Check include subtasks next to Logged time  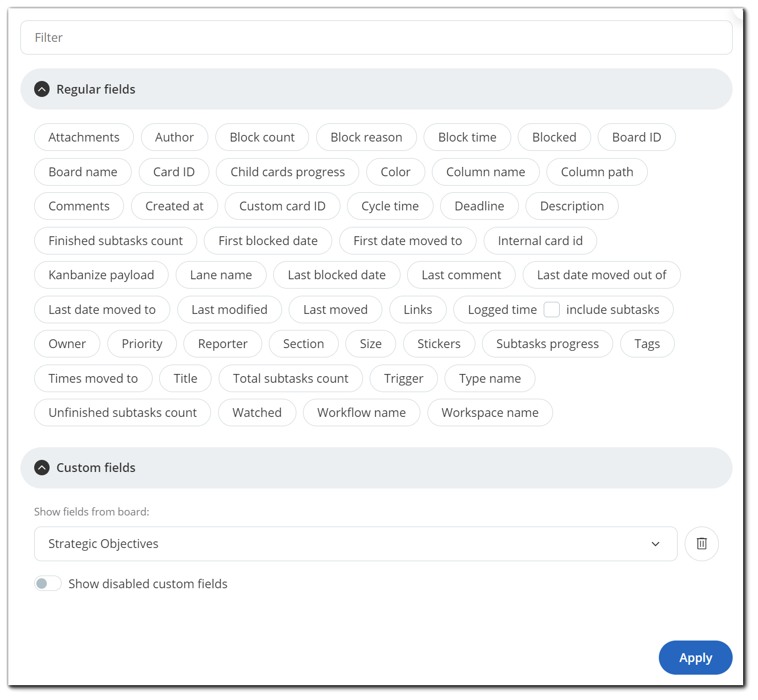click(x=551, y=310)
